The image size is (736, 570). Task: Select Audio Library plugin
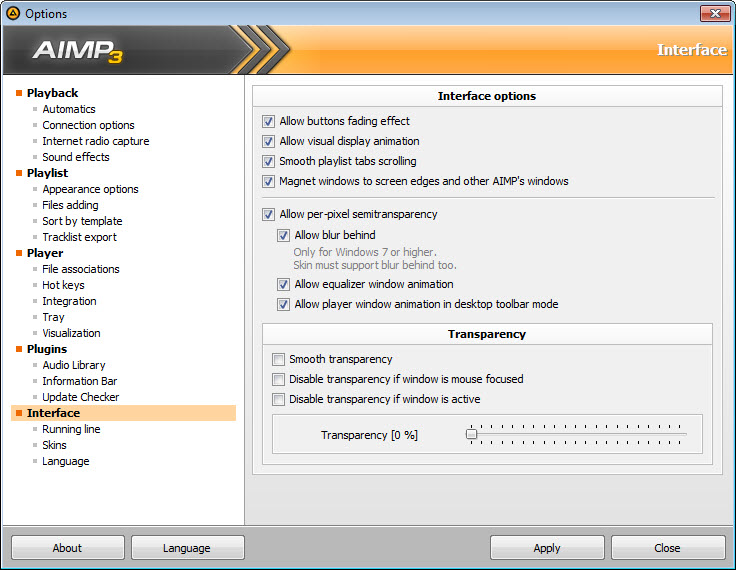coord(74,365)
